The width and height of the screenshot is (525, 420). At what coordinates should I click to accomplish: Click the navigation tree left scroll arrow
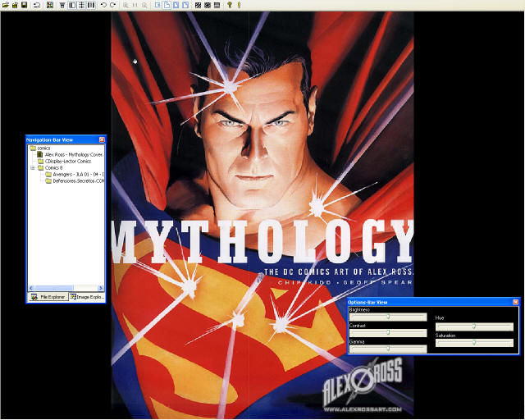click(x=31, y=288)
